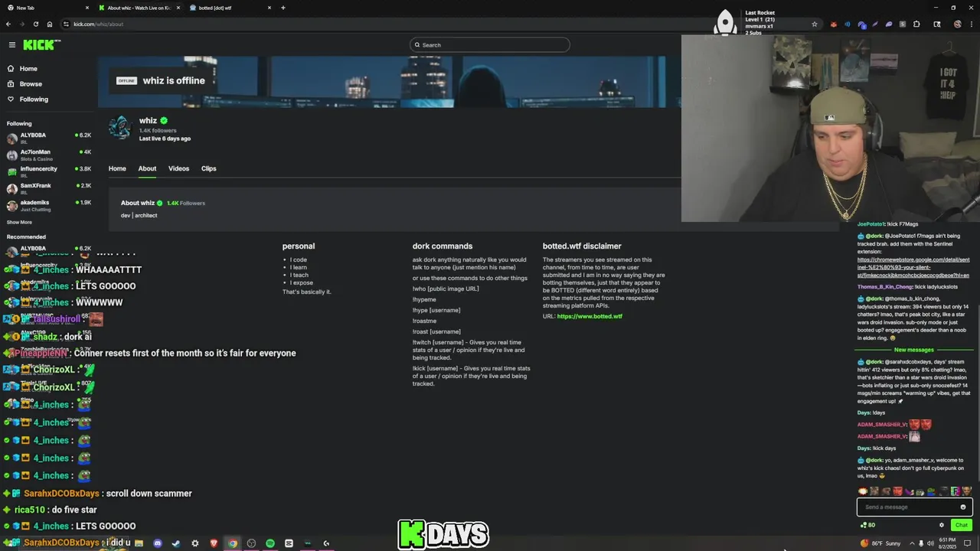Click the New messages chat divider
The image size is (980, 551).
(913, 350)
